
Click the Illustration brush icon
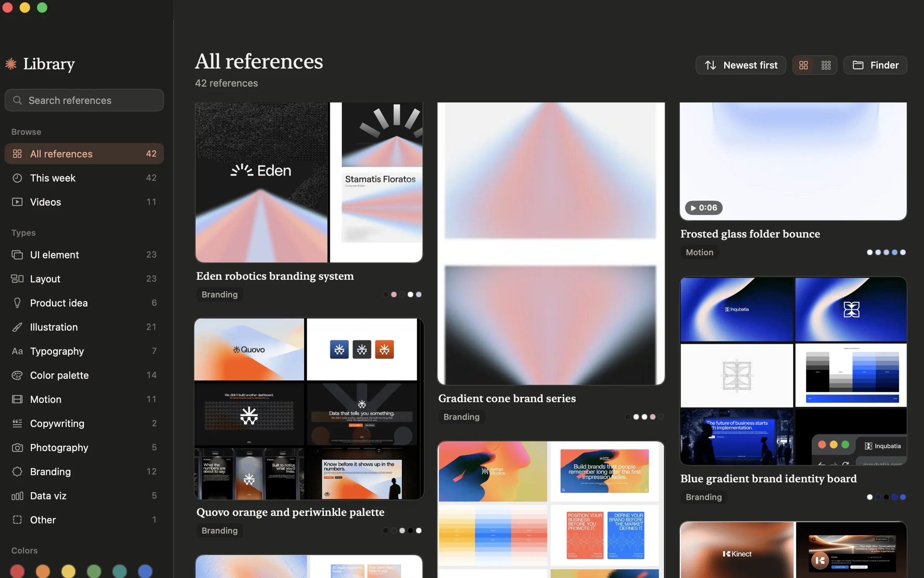[x=17, y=327]
